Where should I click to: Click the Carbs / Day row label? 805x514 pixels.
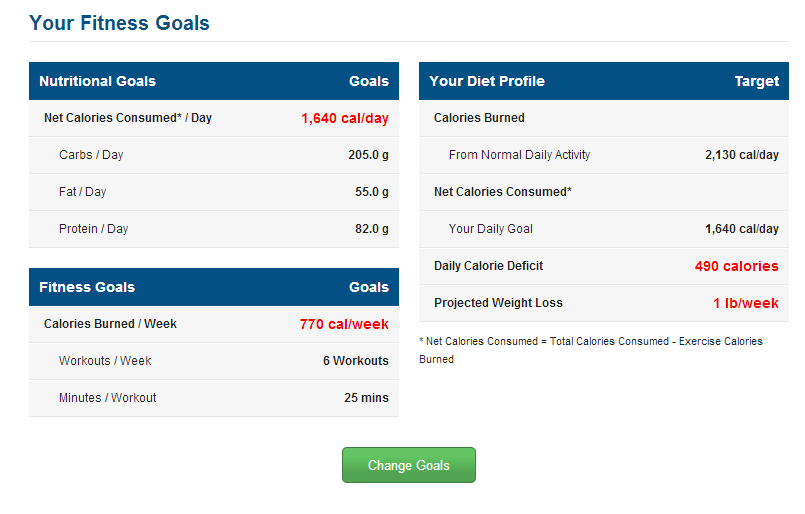point(91,155)
